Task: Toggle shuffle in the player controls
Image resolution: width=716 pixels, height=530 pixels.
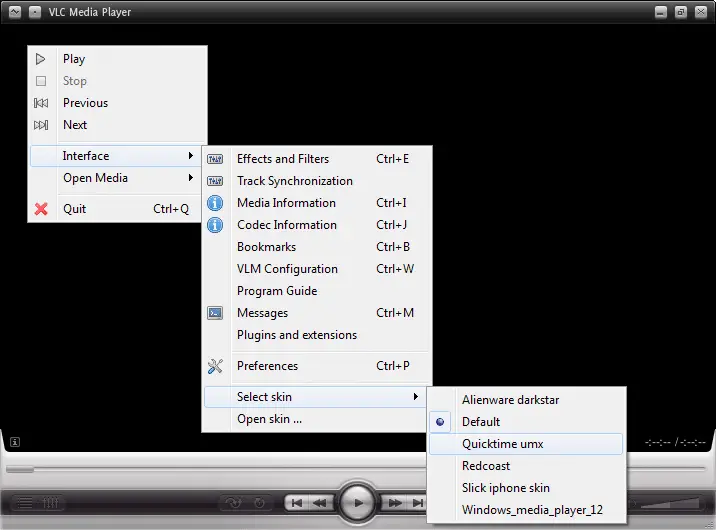Action: coord(233,503)
